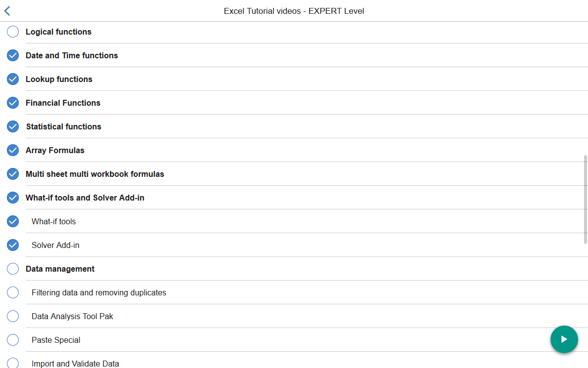Open the What-if tools lesson
The width and height of the screenshot is (588, 368).
[x=54, y=221]
